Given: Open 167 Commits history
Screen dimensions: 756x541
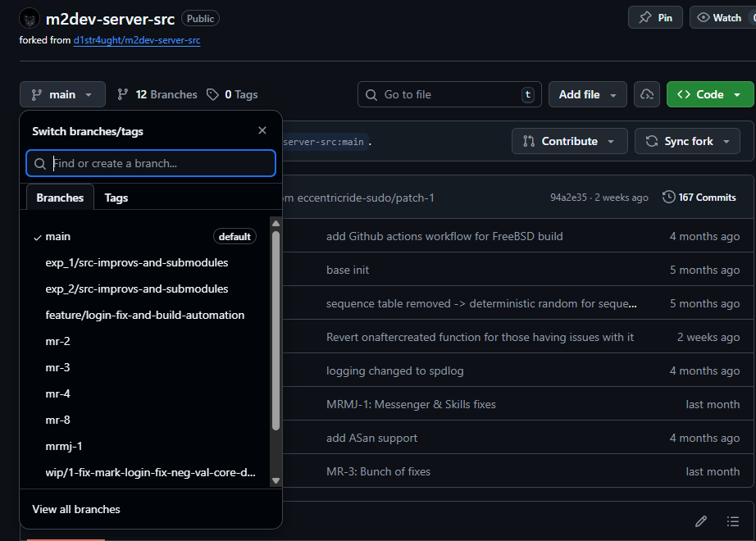Looking at the screenshot, I should (x=699, y=198).
